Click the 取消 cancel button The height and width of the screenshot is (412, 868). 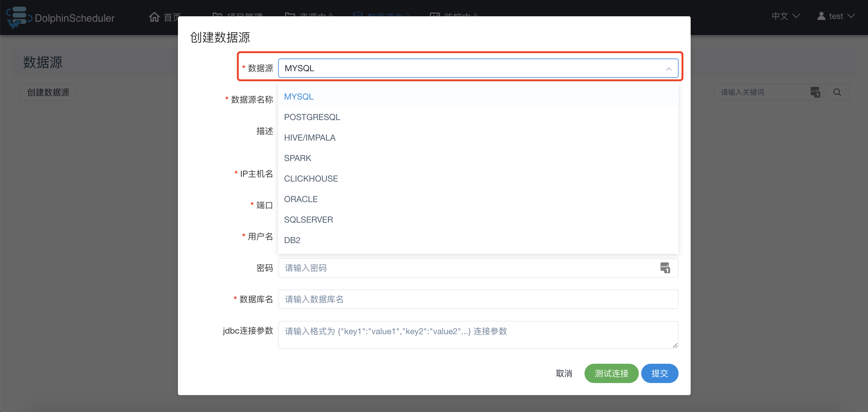(564, 373)
